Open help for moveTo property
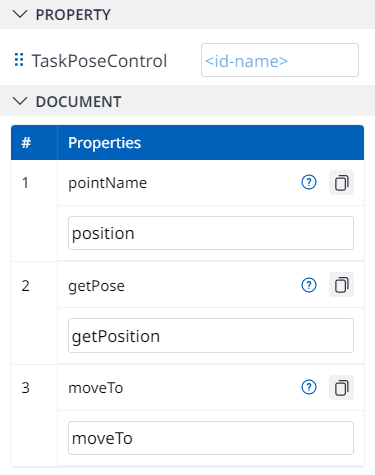 coord(309,387)
